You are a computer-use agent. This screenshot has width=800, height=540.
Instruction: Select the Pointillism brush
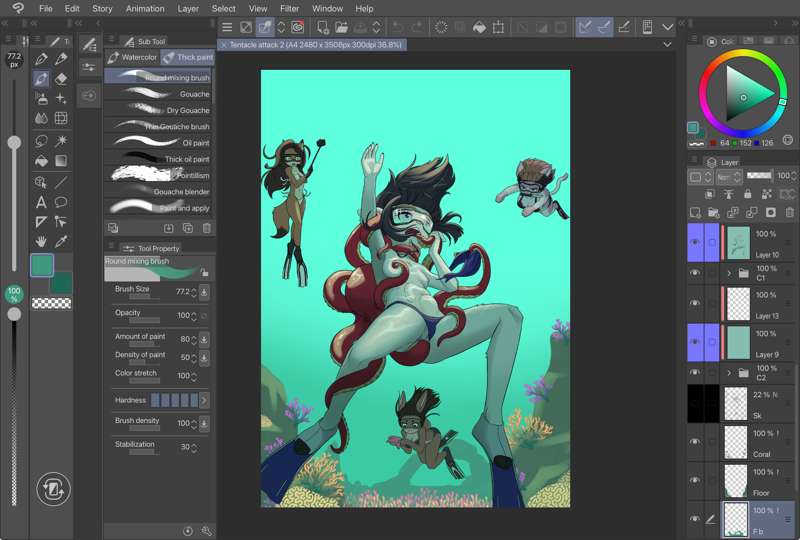click(158, 175)
